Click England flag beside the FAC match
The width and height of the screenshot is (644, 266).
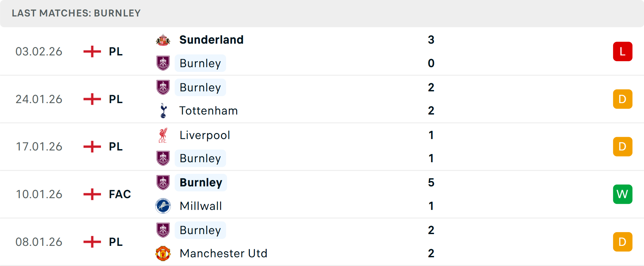(92, 194)
